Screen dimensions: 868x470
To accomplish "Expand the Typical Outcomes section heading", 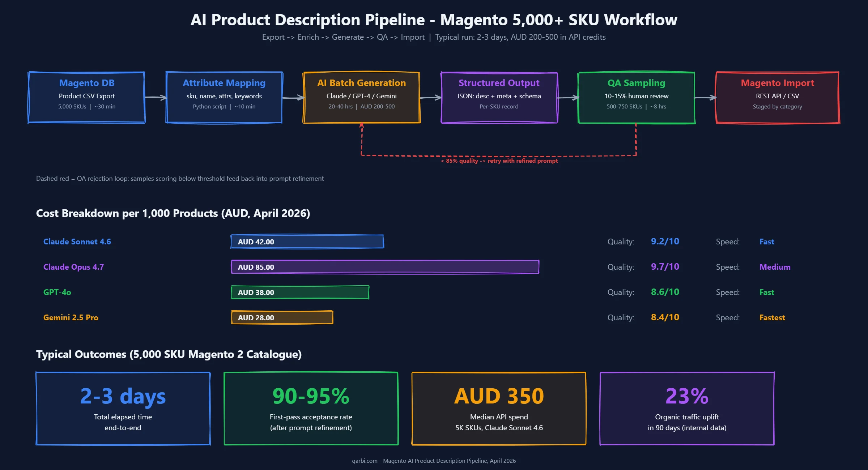I will click(169, 354).
